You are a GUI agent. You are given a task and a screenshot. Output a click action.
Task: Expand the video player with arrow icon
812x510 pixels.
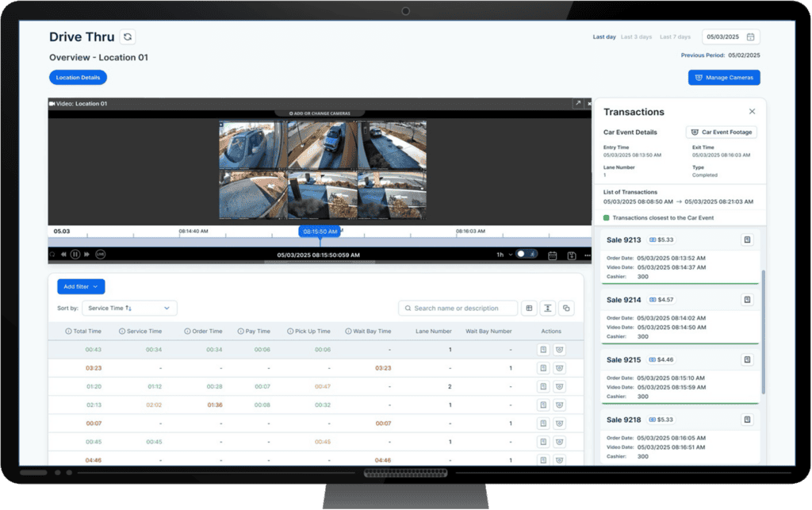click(578, 103)
